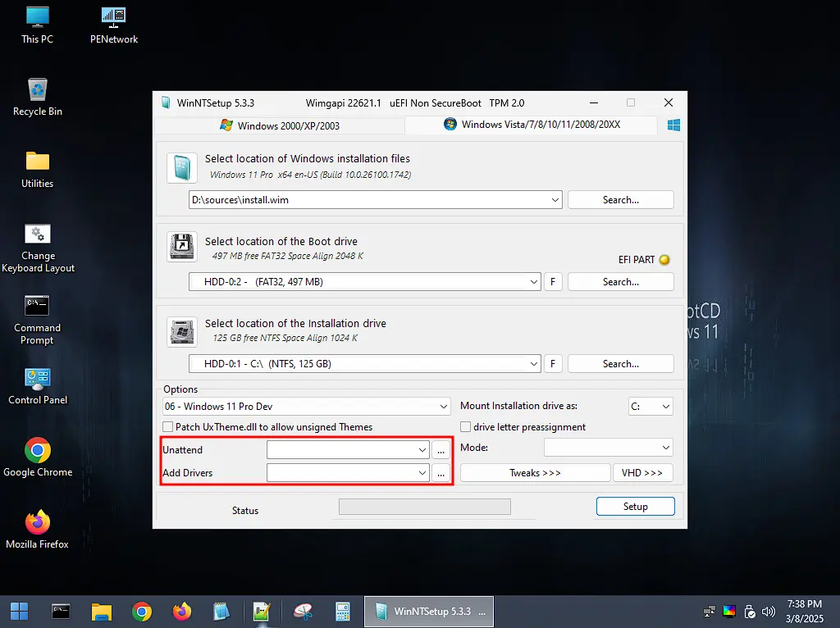Click the yellow EFI PART status indicator
840x628 pixels.
pyautogui.click(x=664, y=260)
